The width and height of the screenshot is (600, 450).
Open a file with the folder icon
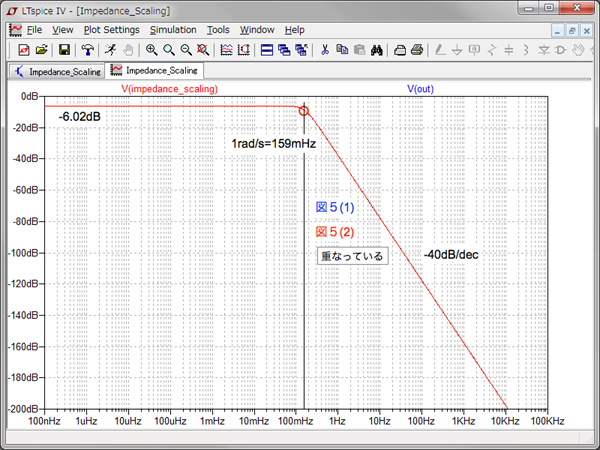pos(42,49)
